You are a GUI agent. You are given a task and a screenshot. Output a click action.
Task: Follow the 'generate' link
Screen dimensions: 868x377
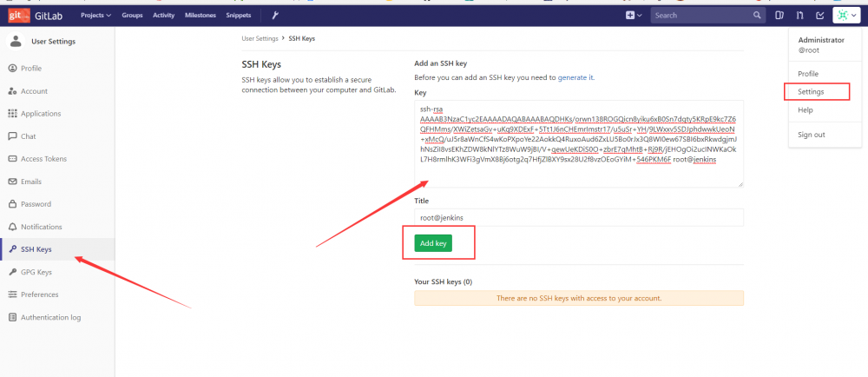tap(572, 77)
